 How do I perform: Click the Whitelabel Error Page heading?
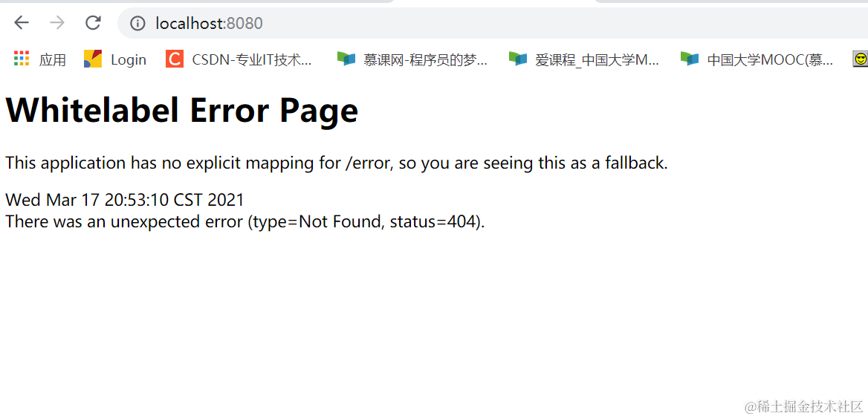coord(182,111)
